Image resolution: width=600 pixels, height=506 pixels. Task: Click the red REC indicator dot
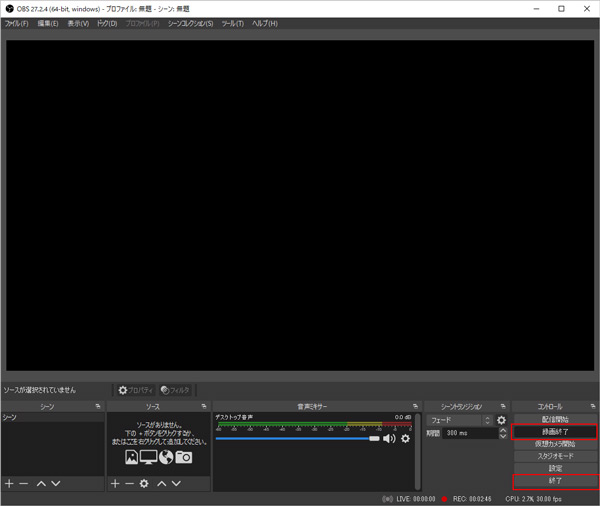(444, 499)
